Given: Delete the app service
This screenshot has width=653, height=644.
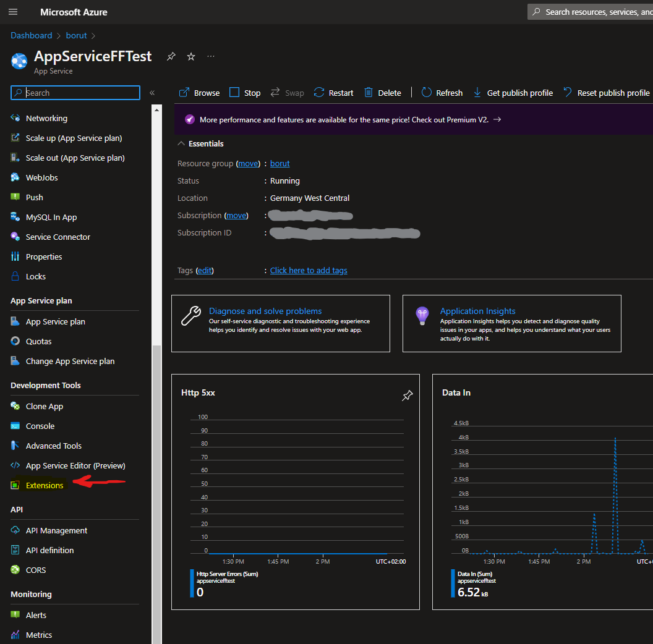Looking at the screenshot, I should pos(382,93).
